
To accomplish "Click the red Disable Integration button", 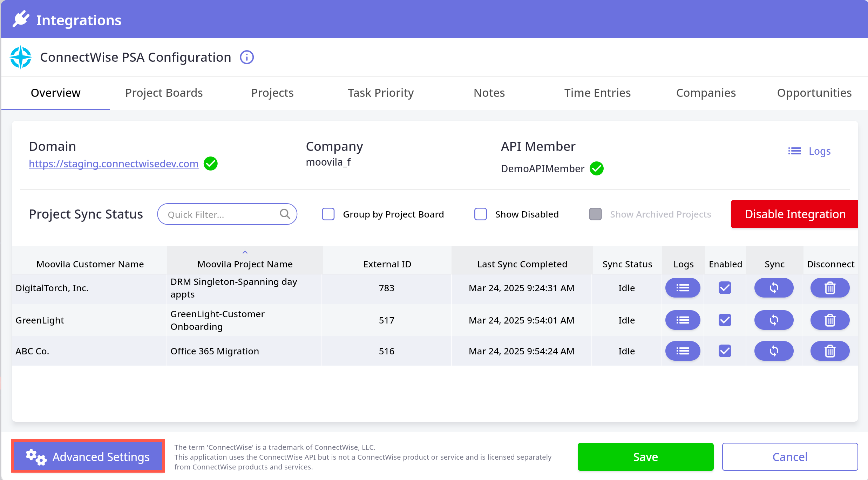I will [x=795, y=214].
